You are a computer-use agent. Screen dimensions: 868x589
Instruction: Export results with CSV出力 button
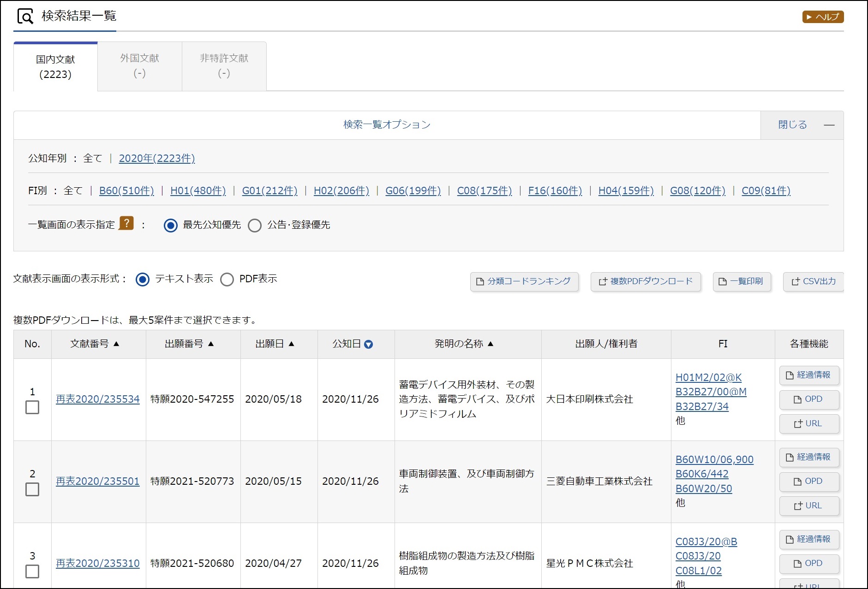813,281
